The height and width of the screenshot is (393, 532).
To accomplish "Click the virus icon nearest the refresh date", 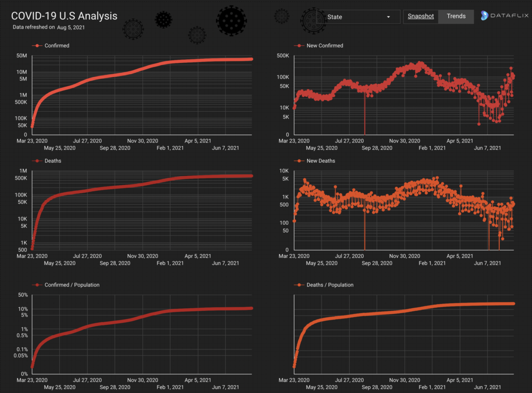I will pos(134,28).
